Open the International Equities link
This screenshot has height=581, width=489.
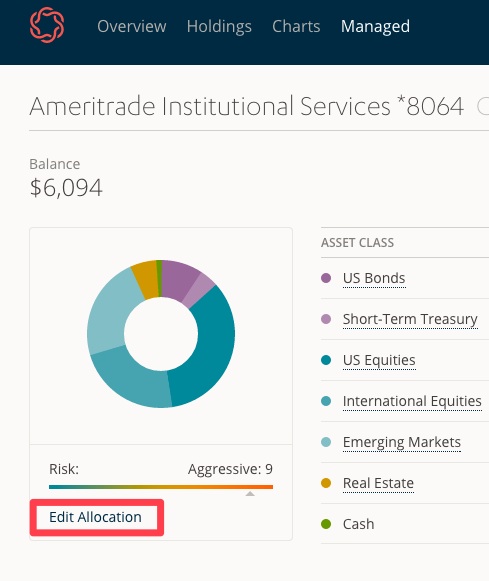click(x=412, y=401)
